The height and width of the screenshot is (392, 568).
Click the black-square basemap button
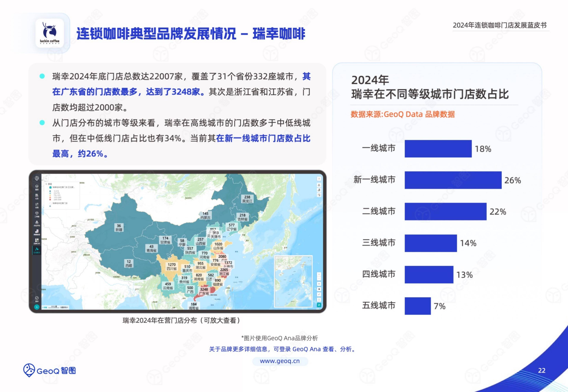tap(319, 289)
